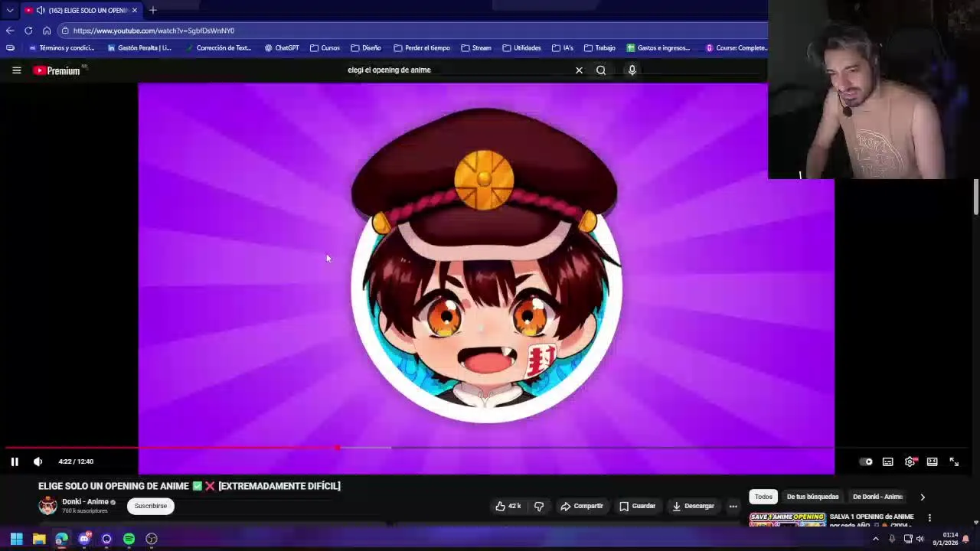Switch to theater mode view
Screen dimensions: 980x551
(x=932, y=461)
